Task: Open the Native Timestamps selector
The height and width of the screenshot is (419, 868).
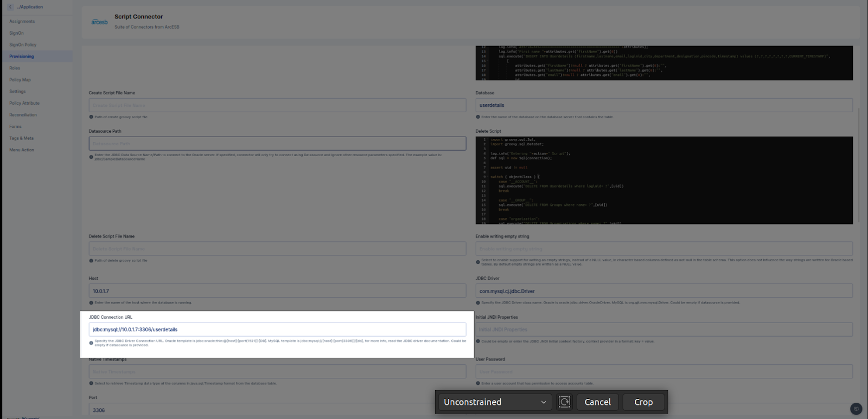Action: pos(277,371)
